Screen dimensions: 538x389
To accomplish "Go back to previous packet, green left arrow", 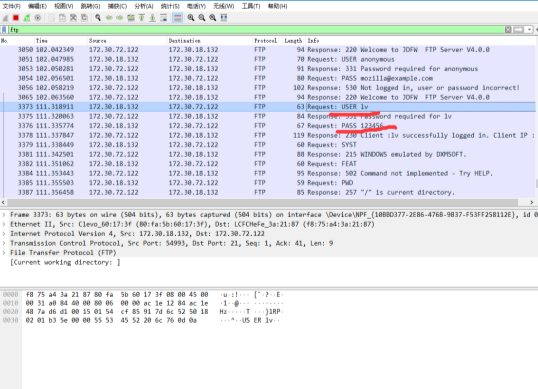I will pos(109,18).
